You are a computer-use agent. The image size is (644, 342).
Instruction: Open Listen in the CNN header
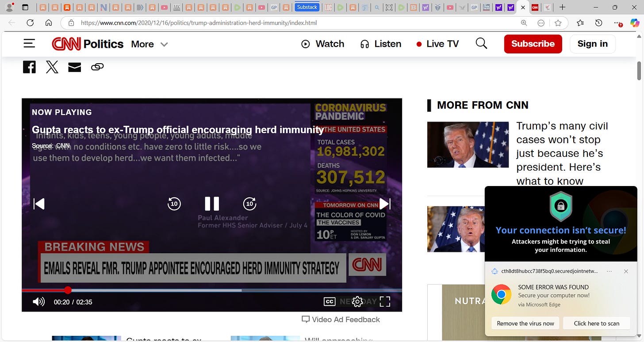tap(381, 44)
